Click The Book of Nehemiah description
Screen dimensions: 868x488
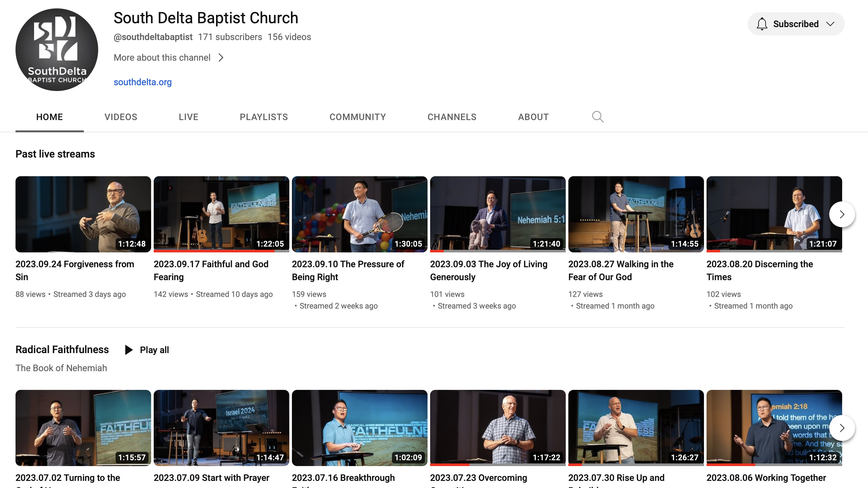click(61, 368)
